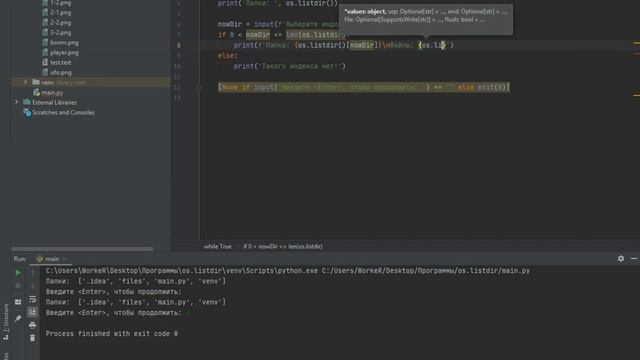Click the venv folder icon

pyautogui.click(x=36, y=82)
